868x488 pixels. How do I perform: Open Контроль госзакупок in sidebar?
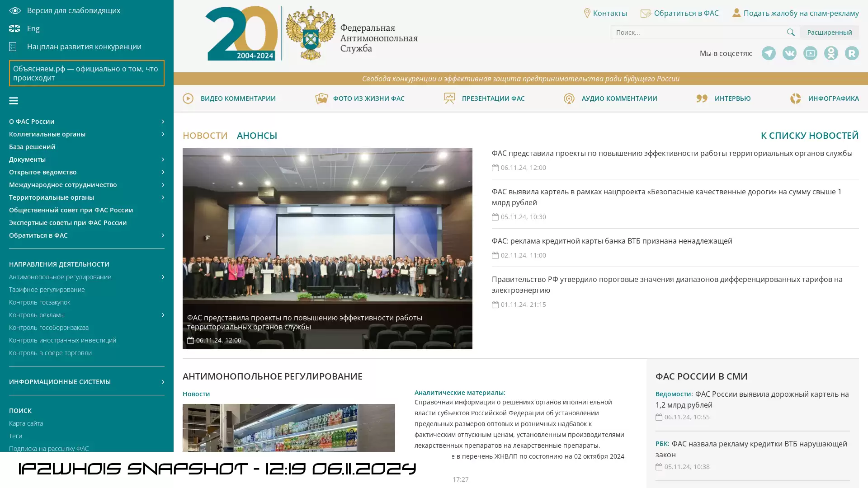point(40,302)
